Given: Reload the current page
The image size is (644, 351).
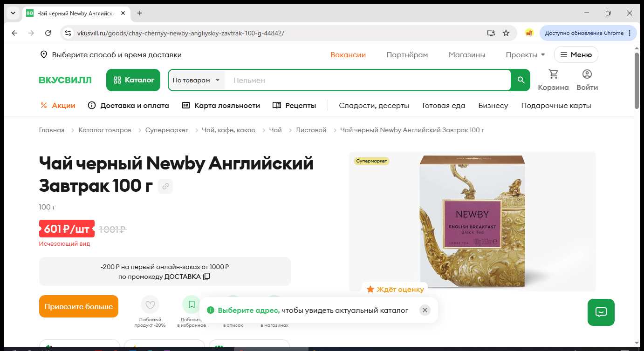Looking at the screenshot, I should pos(48,33).
